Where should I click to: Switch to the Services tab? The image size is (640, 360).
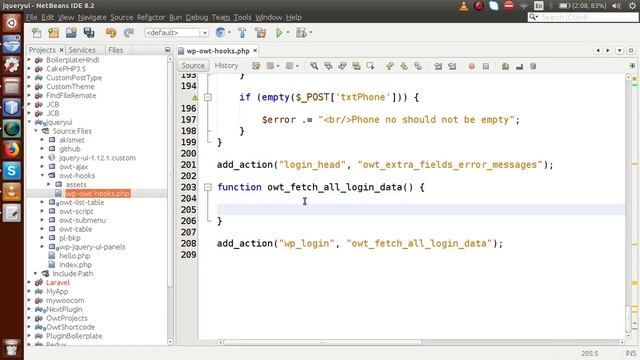82,50
